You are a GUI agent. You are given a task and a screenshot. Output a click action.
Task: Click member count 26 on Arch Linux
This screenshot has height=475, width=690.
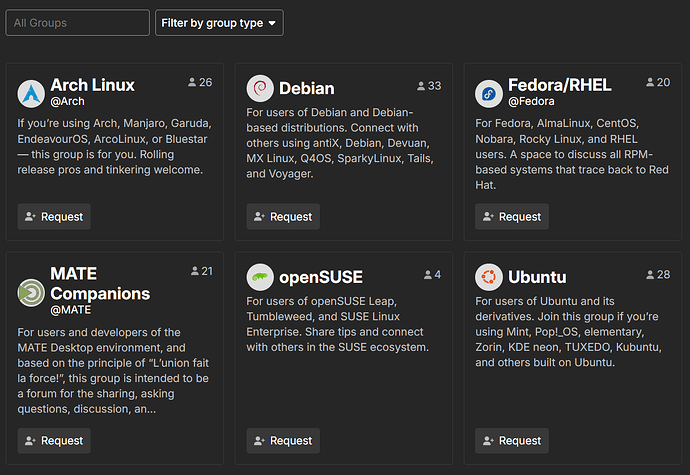206,82
